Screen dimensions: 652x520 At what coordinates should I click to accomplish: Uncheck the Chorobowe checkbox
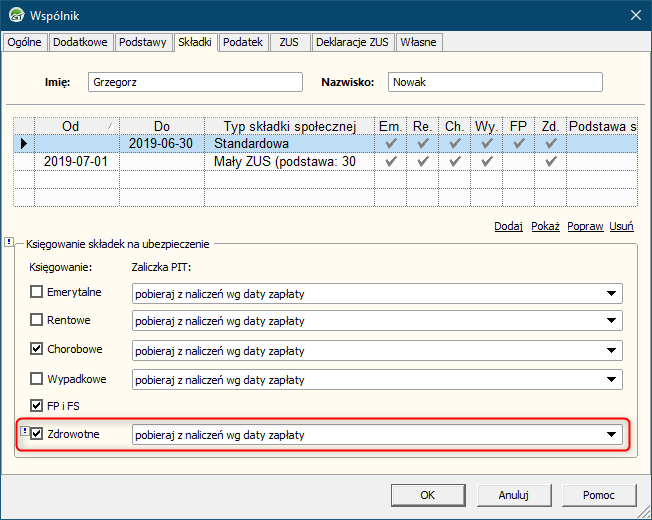pyautogui.click(x=37, y=350)
